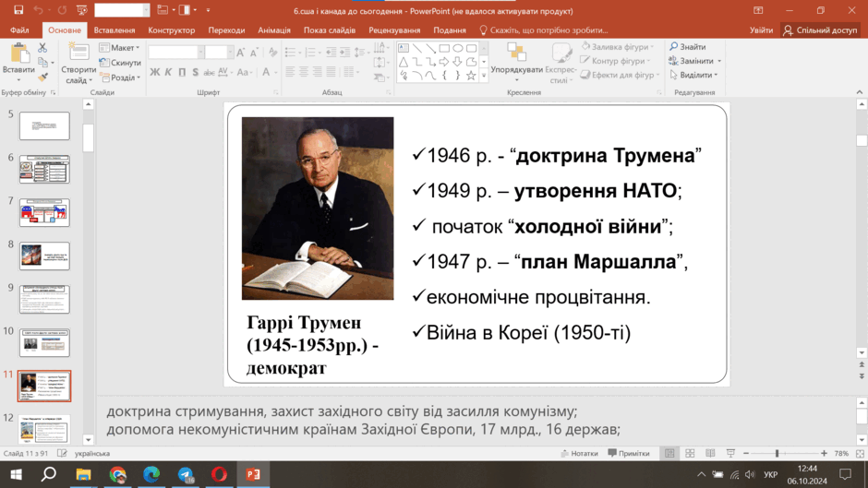Open the font name combo box

coord(175,53)
